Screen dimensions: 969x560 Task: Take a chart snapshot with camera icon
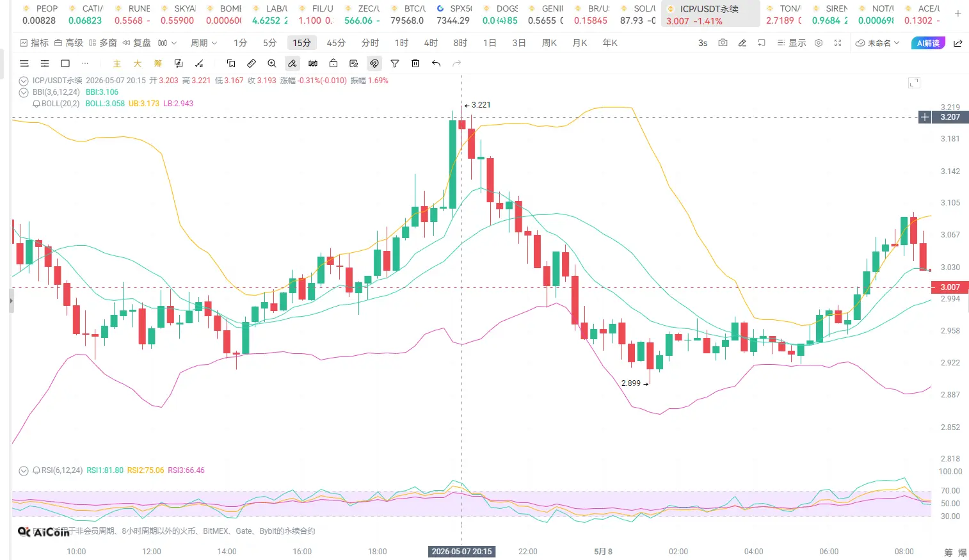tap(723, 43)
